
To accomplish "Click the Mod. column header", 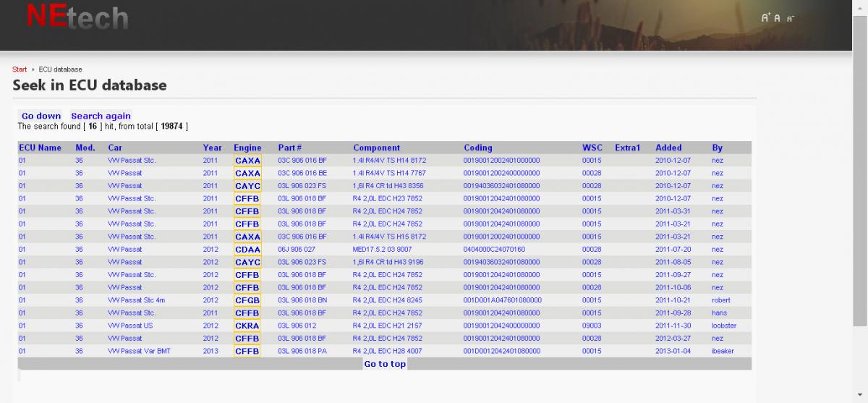I will coord(85,148).
